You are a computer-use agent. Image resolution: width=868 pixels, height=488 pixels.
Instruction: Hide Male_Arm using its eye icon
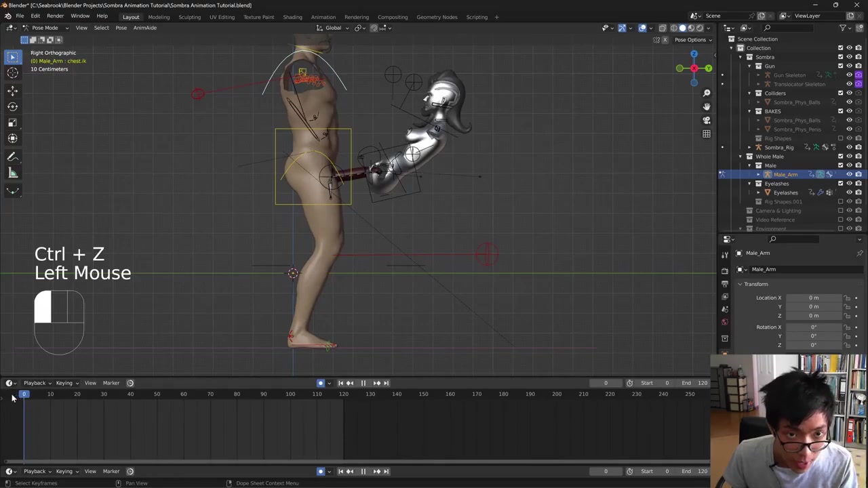click(x=849, y=174)
